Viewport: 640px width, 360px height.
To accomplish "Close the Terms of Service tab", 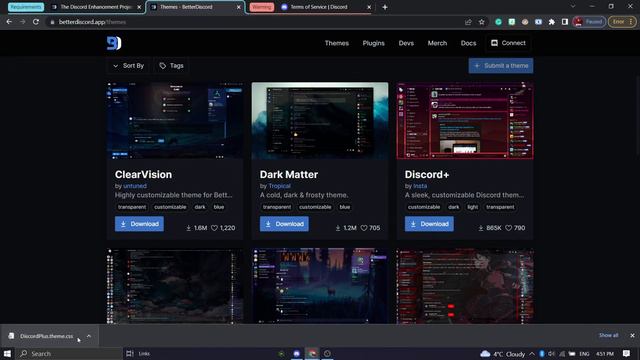I will coord(369,7).
